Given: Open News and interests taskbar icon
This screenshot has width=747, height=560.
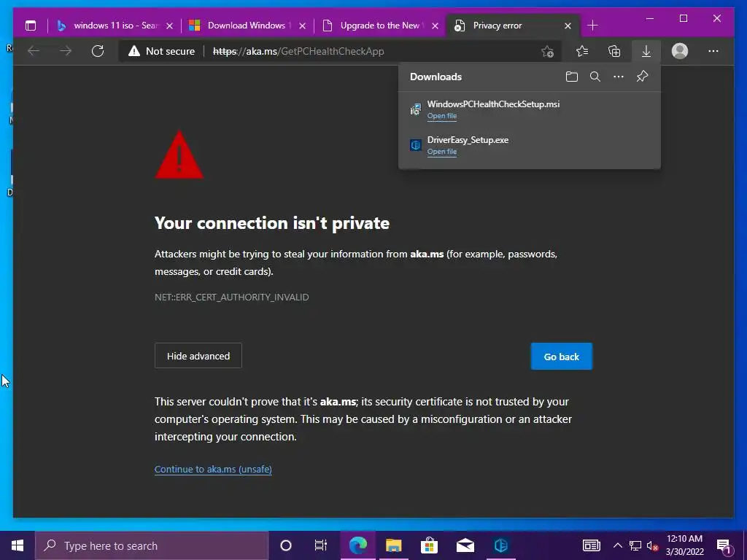Looking at the screenshot, I should click(x=591, y=545).
